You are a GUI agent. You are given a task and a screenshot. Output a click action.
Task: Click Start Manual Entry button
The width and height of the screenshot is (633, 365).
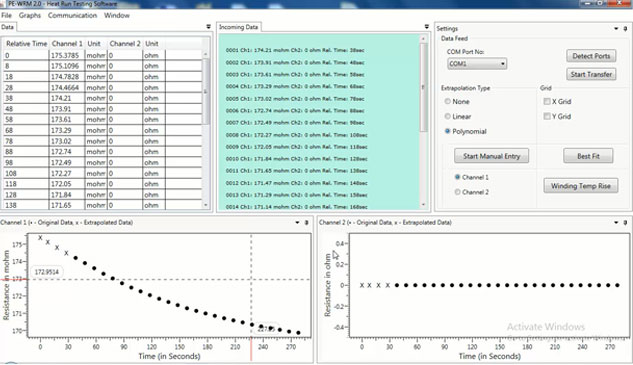491,156
